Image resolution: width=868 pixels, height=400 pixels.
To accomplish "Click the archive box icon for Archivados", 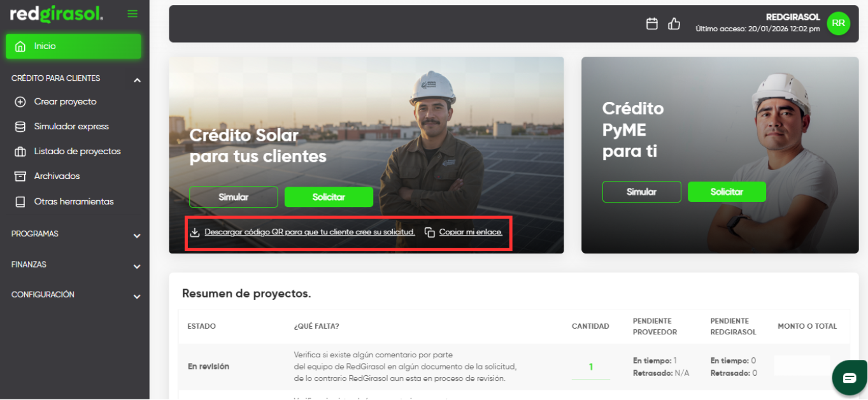I will (x=20, y=176).
